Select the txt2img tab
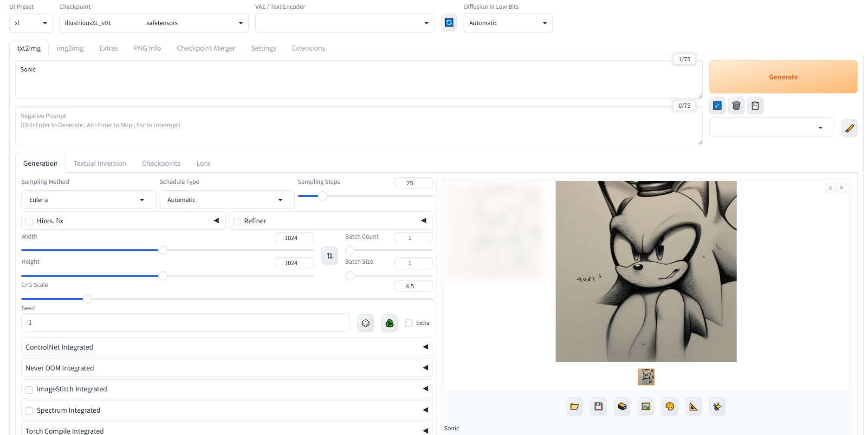 point(29,48)
